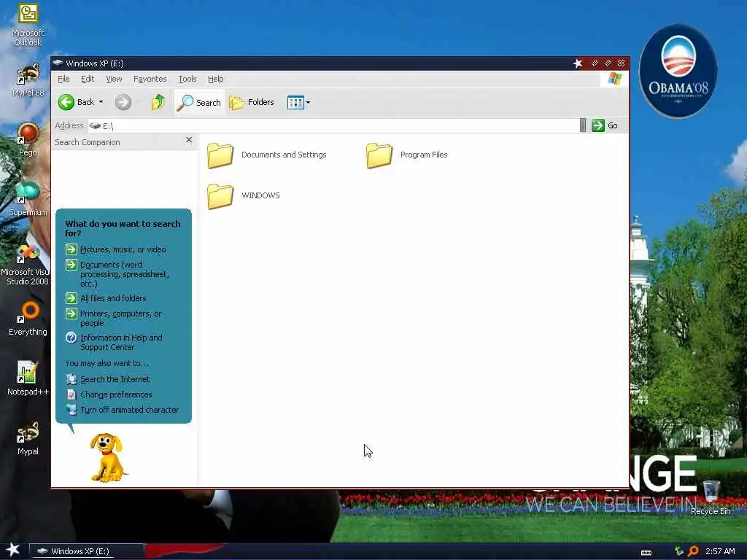Click into the Address bar field
Screen dimensions: 747x560
(x=333, y=125)
